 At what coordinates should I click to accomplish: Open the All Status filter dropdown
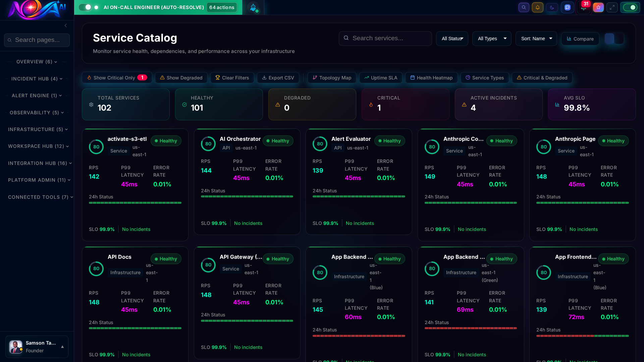pos(452,39)
